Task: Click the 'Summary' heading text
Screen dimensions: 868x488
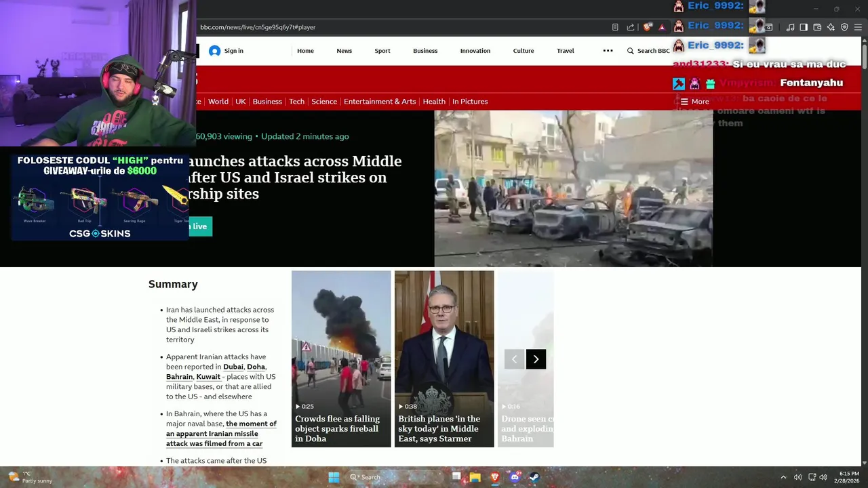Action: [x=173, y=284]
